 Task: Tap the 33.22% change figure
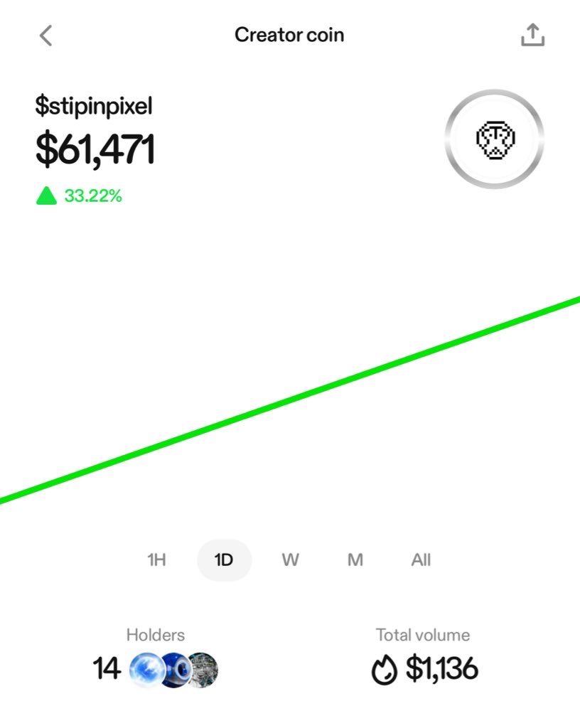pos(93,196)
